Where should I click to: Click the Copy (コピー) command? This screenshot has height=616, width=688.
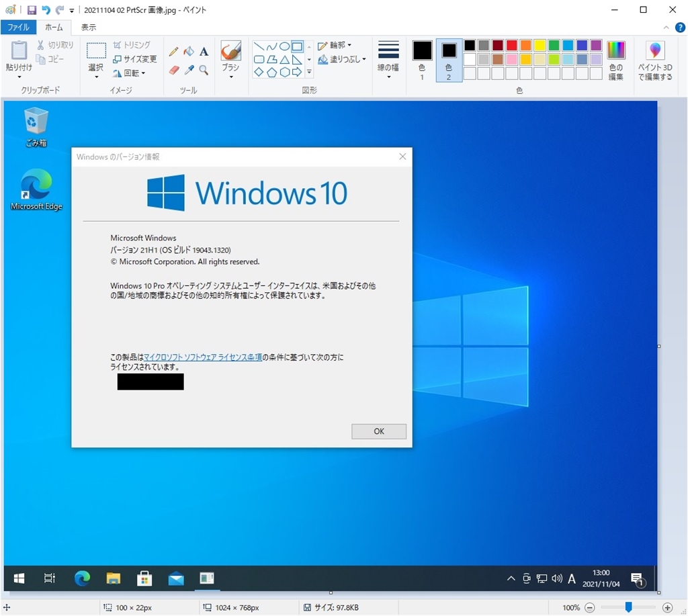(50, 59)
